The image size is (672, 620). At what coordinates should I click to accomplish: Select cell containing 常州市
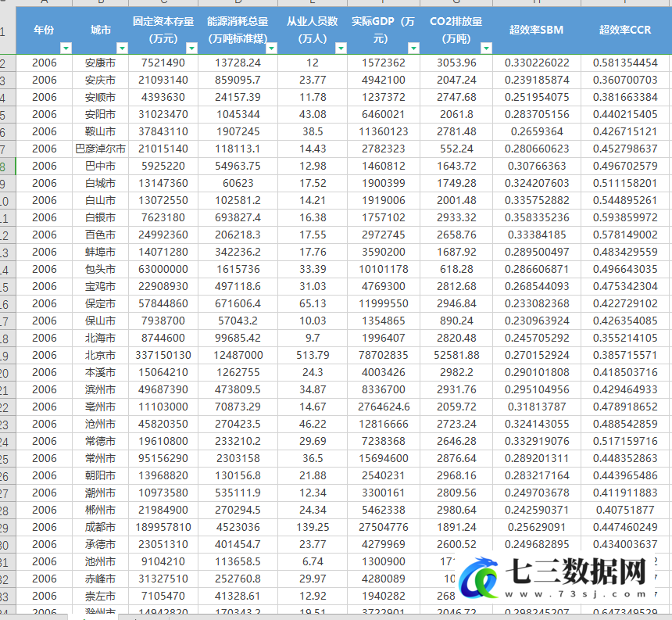(101, 458)
